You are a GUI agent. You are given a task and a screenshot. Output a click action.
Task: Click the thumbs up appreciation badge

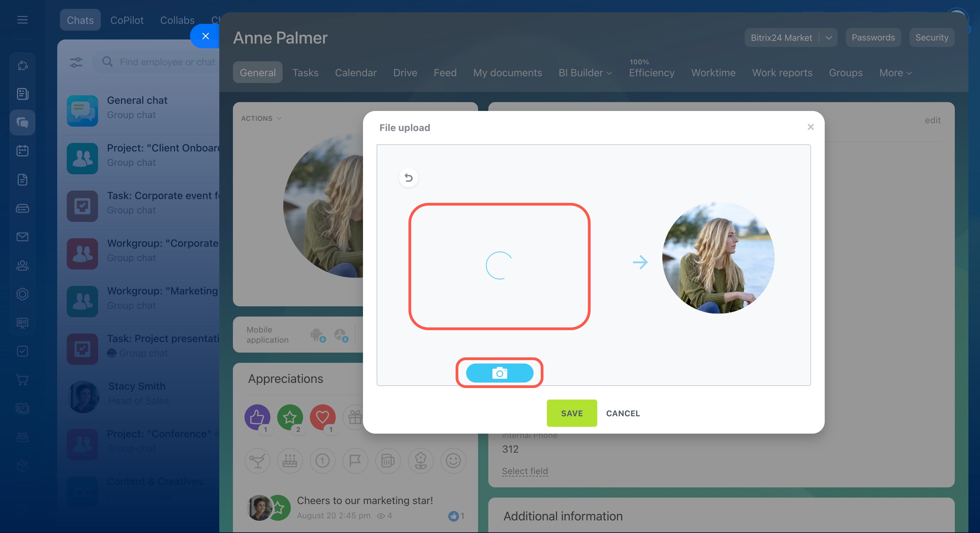pyautogui.click(x=257, y=417)
